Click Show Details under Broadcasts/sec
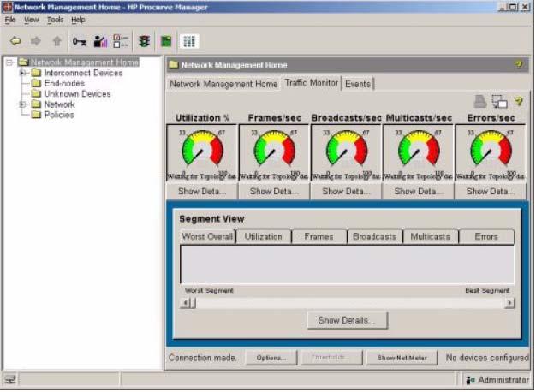The height and width of the screenshot is (392, 536). [346, 192]
